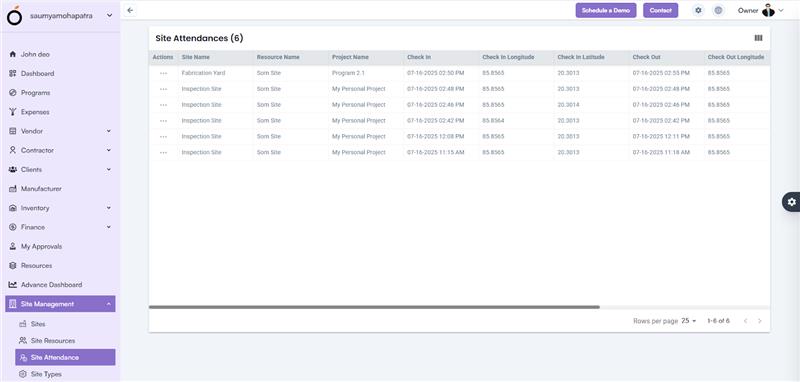This screenshot has width=800, height=382.
Task: Expand the Finance submenu chevron
Action: (x=109, y=227)
